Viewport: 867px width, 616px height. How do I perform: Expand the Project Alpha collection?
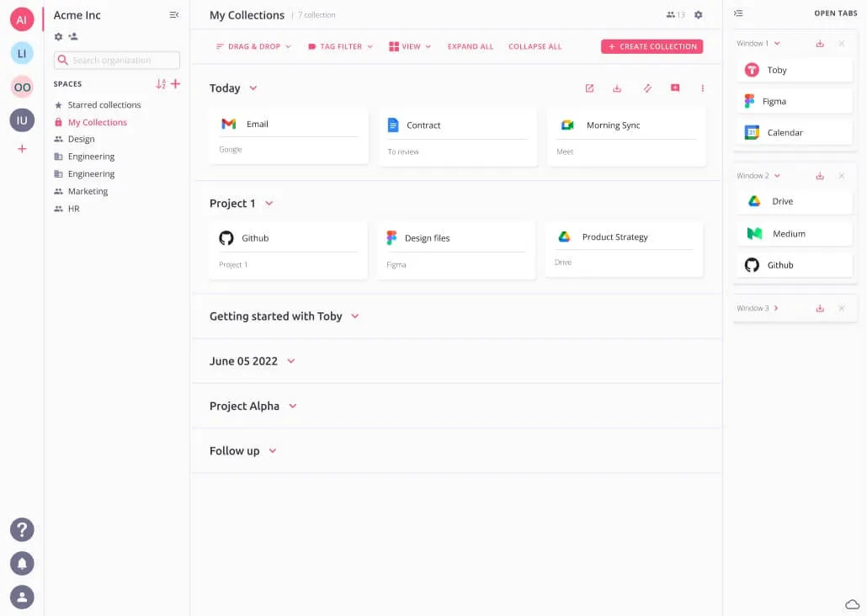[292, 406]
